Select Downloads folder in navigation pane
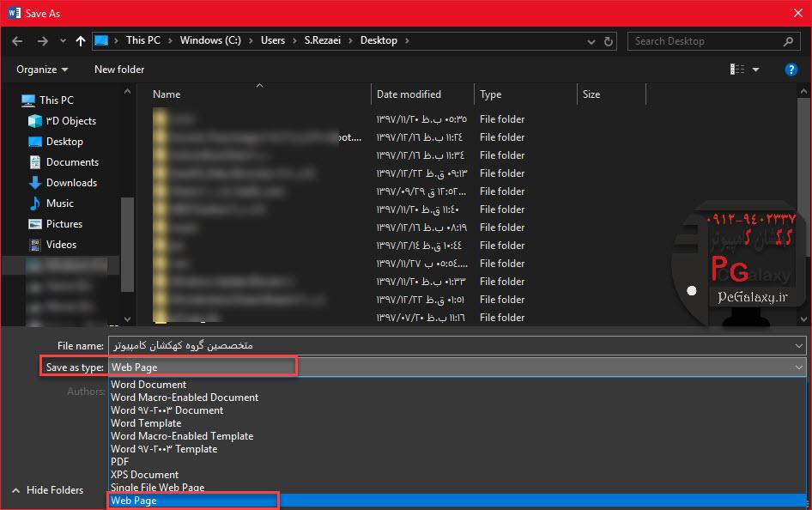The height and width of the screenshot is (510, 812). coord(71,183)
